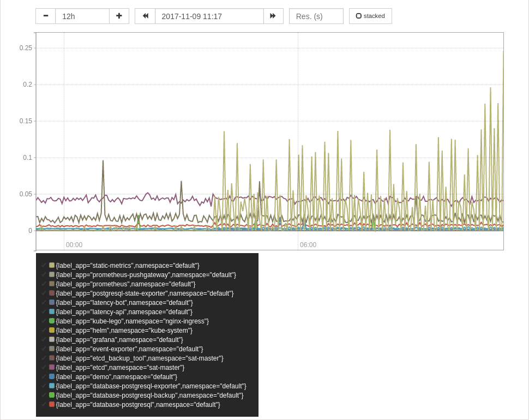Click the postgresql-state-exporter color swatch
The width and height of the screenshot is (529, 420).
[x=52, y=293]
